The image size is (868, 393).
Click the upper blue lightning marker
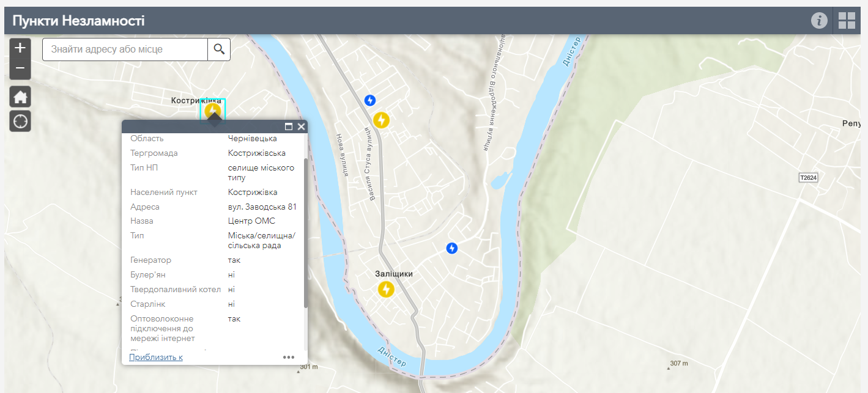click(x=369, y=100)
